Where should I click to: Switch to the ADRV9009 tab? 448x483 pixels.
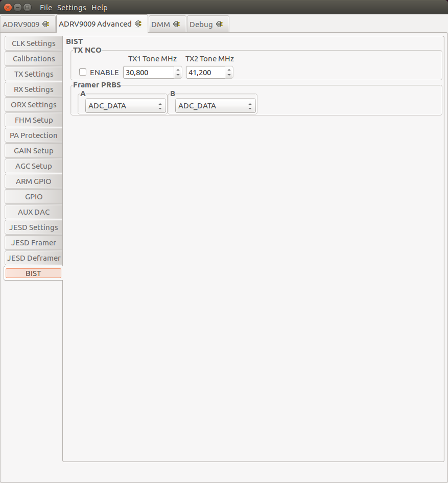point(23,24)
